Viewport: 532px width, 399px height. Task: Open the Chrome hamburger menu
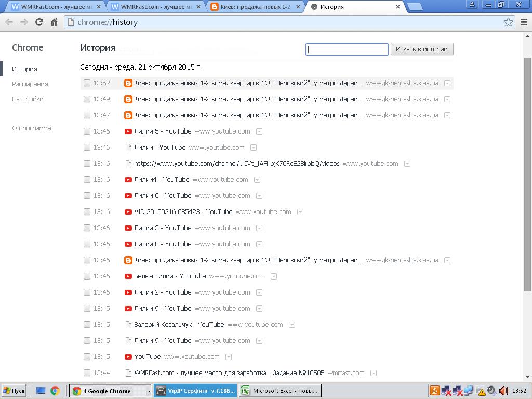(x=524, y=22)
